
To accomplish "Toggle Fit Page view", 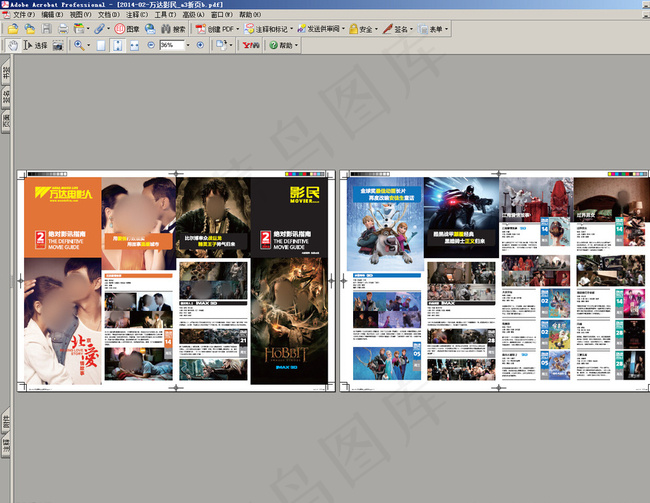I will (x=118, y=45).
